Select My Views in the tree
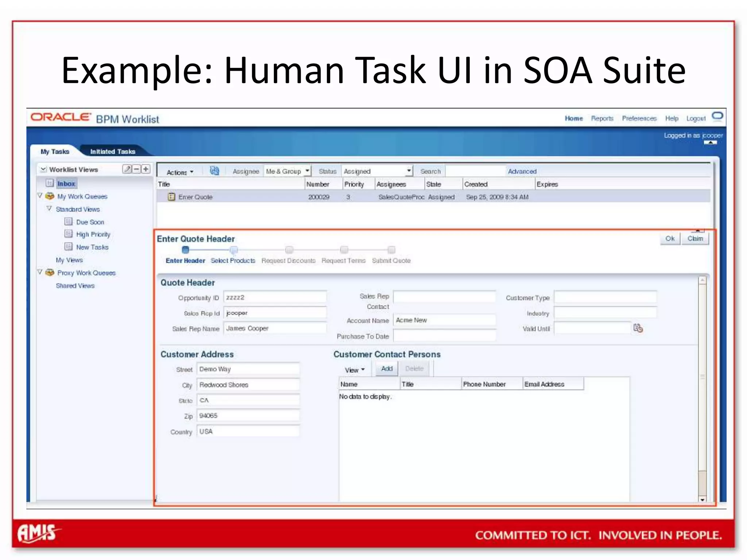Screen dimensions: 747x560 (x=69, y=260)
